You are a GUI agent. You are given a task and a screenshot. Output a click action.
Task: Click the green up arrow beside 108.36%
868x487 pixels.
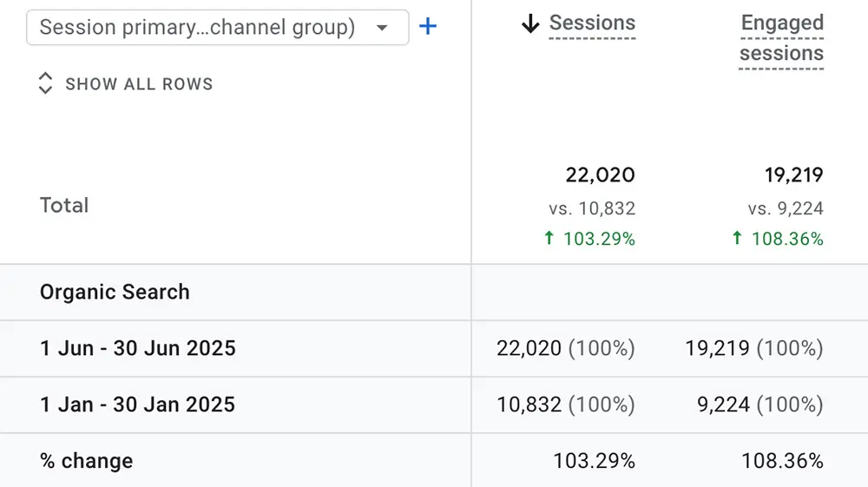coord(737,238)
